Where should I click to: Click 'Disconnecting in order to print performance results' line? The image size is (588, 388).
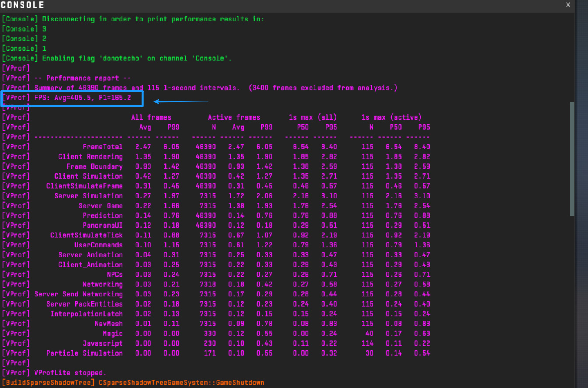[133, 19]
